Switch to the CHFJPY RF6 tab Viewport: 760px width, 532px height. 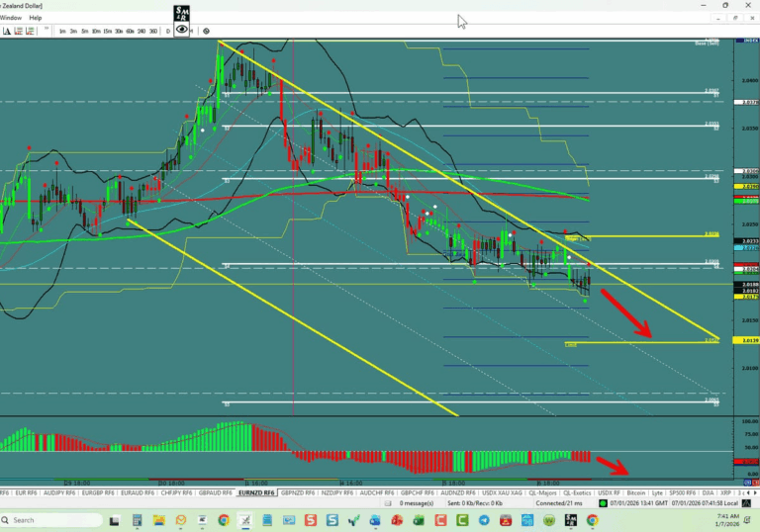pos(176,492)
